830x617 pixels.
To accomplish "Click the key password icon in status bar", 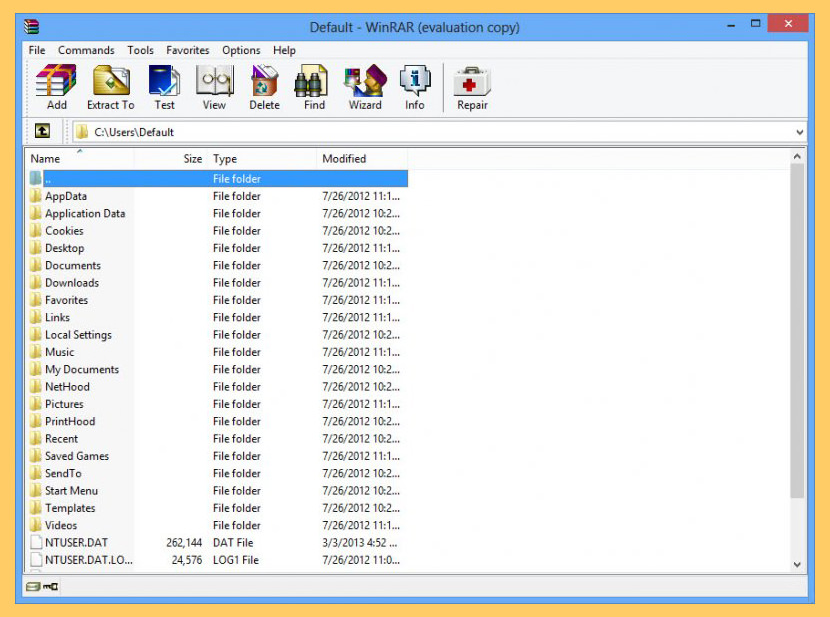I will tap(51, 586).
